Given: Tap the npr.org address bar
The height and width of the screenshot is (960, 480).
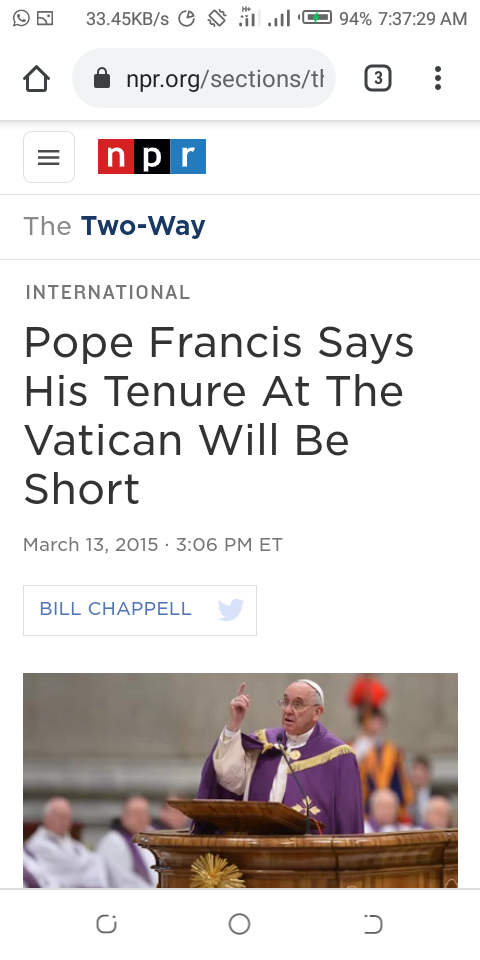Looking at the screenshot, I should [204, 78].
